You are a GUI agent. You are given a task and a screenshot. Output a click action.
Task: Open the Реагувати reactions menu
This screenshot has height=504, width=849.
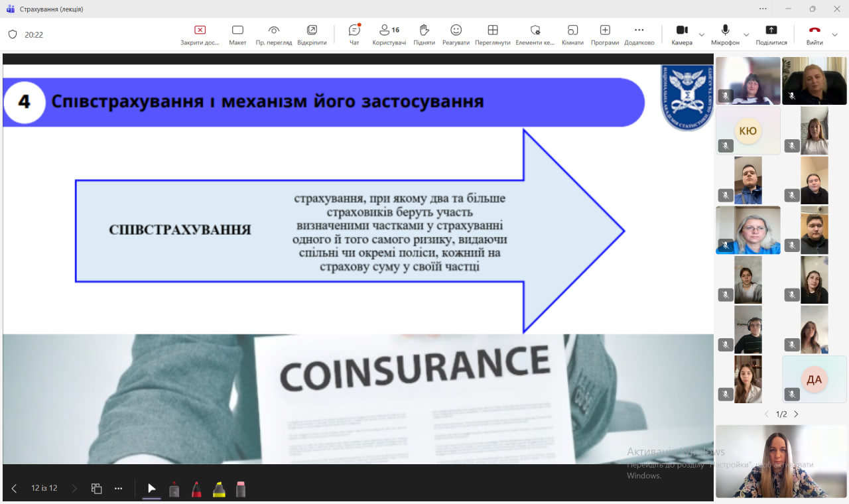(x=456, y=34)
